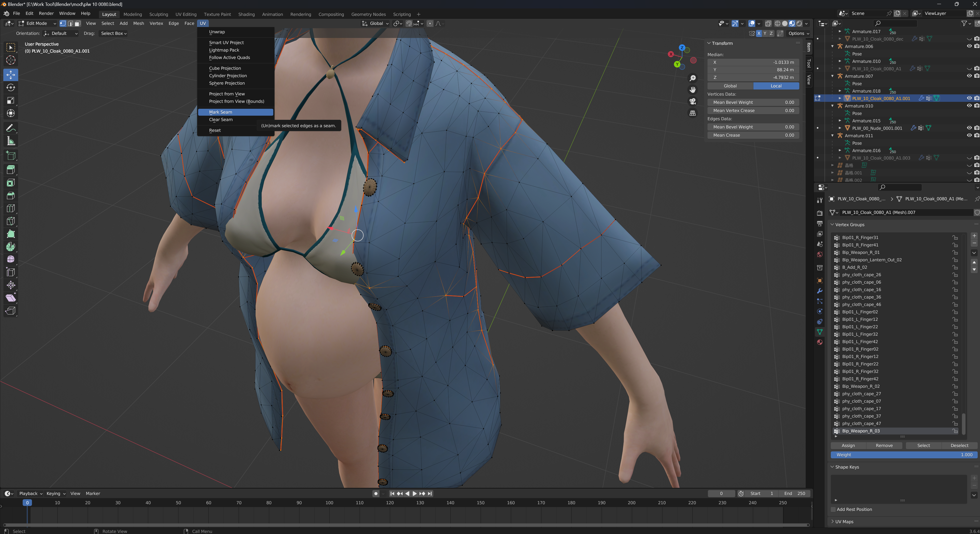Click the camera view icon in viewport
The height and width of the screenshot is (534, 980).
(x=693, y=101)
